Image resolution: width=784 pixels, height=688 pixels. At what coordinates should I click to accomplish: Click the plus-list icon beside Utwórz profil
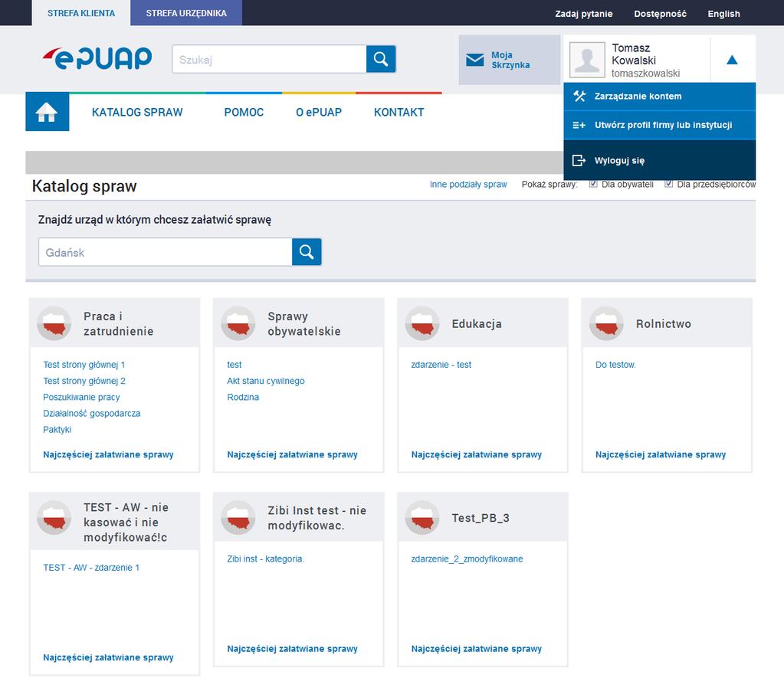579,125
